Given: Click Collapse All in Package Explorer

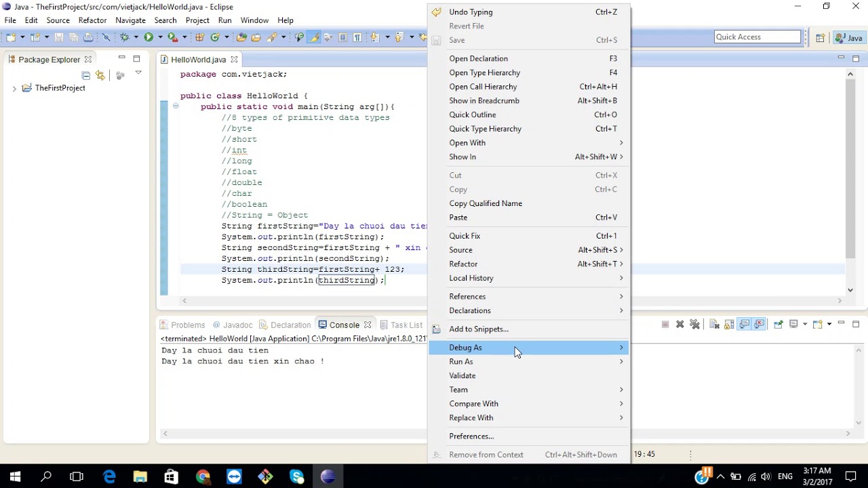Looking at the screenshot, I should coord(86,75).
